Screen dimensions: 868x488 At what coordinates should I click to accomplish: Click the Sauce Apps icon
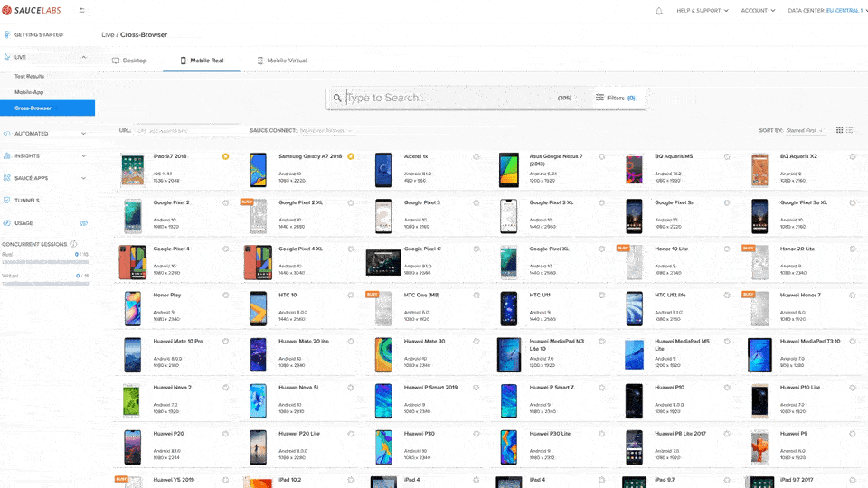coord(6,178)
